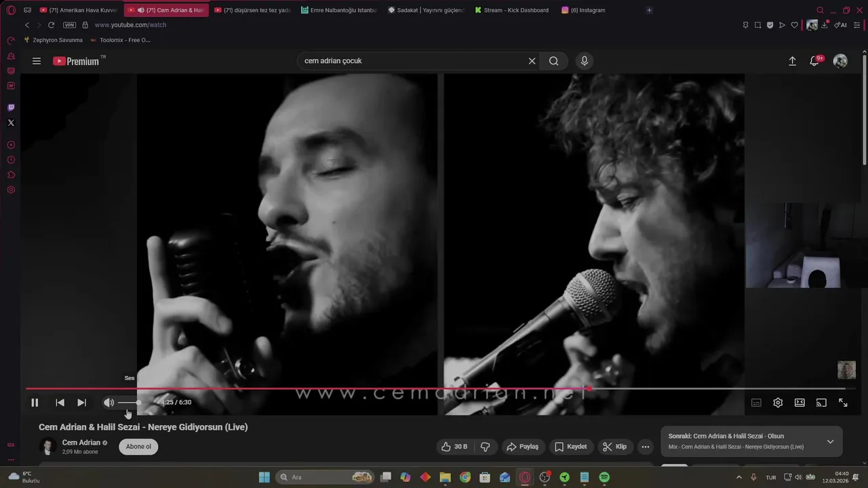868x488 pixels.
Task: Reload the current page
Action: click(51, 25)
